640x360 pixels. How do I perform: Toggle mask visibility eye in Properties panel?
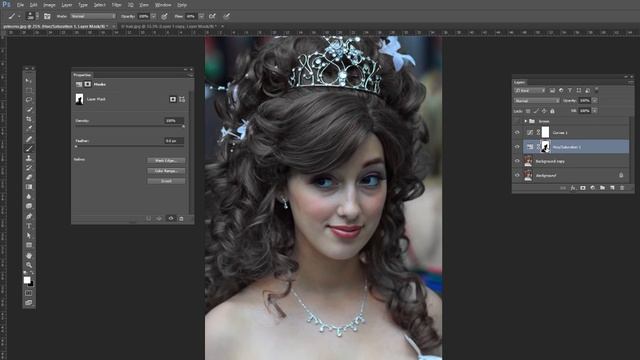(171, 219)
